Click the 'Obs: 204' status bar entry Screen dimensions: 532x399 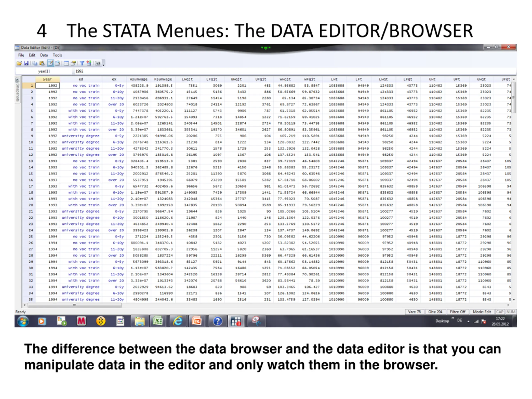(435, 312)
